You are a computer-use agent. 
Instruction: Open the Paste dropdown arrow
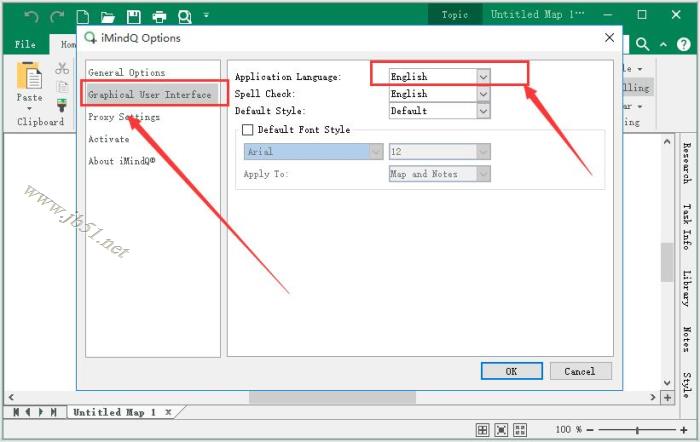coord(29,108)
